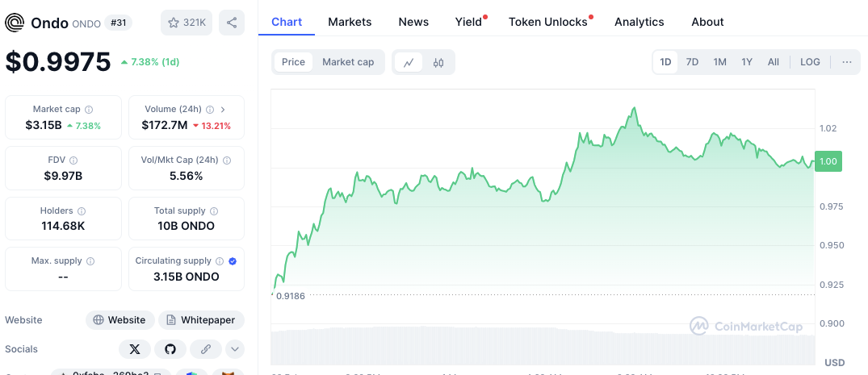Show Market cap info tooltip icon
Image resolution: width=868 pixels, height=375 pixels.
[x=89, y=110]
